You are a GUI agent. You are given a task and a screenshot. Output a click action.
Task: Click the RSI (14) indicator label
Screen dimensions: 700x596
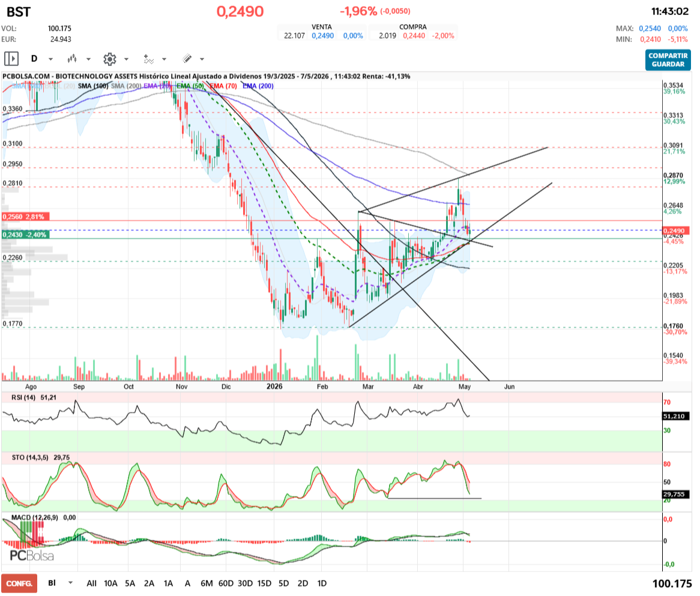(x=23, y=397)
